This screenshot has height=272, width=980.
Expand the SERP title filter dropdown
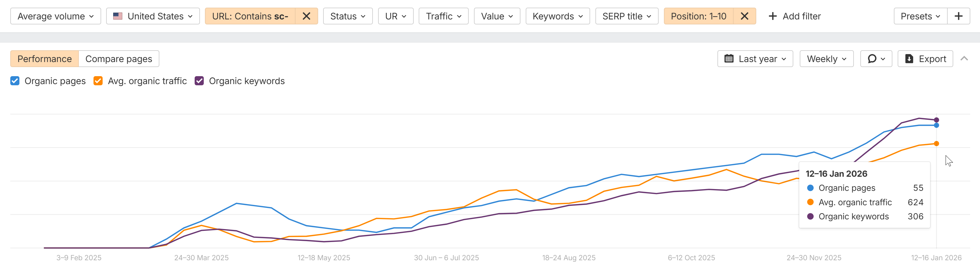click(x=626, y=16)
